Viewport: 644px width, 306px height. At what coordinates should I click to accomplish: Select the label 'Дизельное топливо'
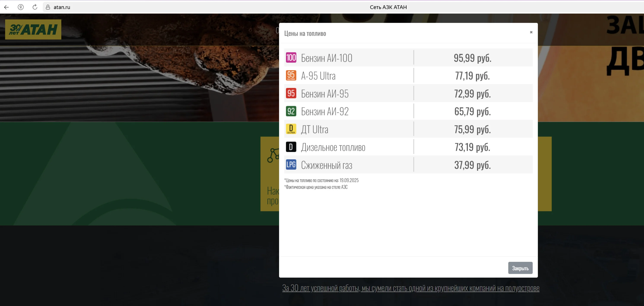[x=333, y=147]
